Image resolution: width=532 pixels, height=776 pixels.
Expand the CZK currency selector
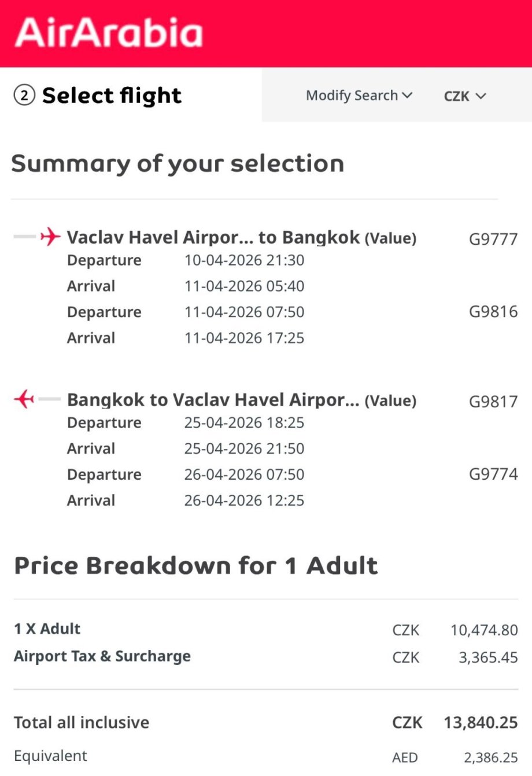pos(464,96)
